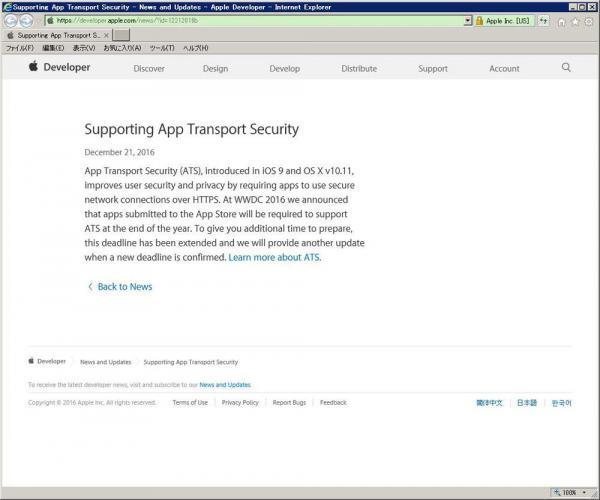Open zoom level dropdown arrow in status bar
This screenshot has width=600, height=500.
point(584,492)
